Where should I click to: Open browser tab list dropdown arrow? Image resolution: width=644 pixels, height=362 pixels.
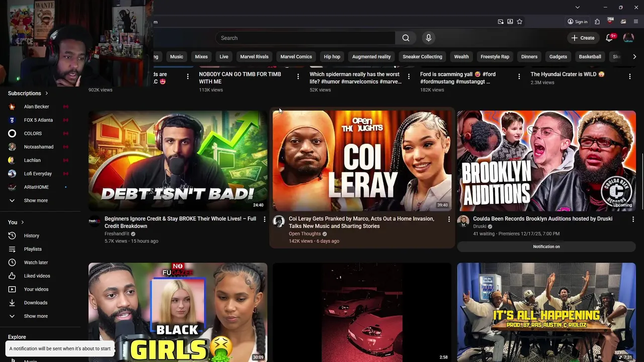pyautogui.click(x=577, y=7)
